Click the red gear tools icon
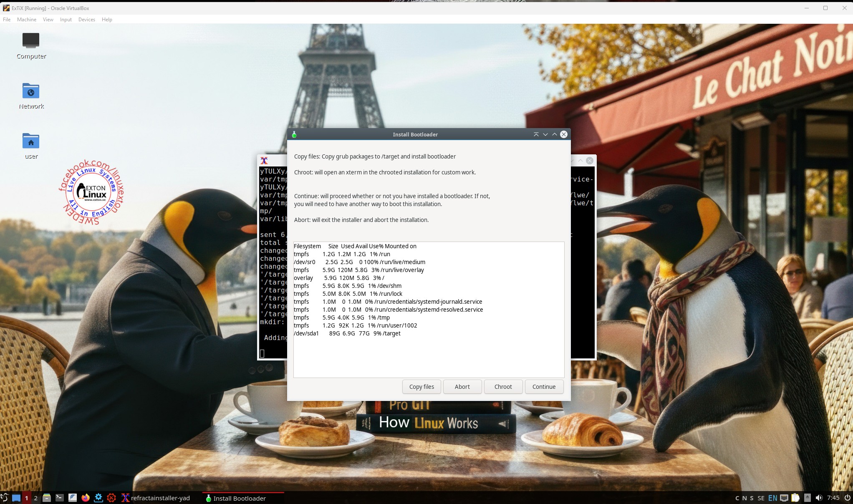Image resolution: width=853 pixels, height=504 pixels. click(111, 498)
